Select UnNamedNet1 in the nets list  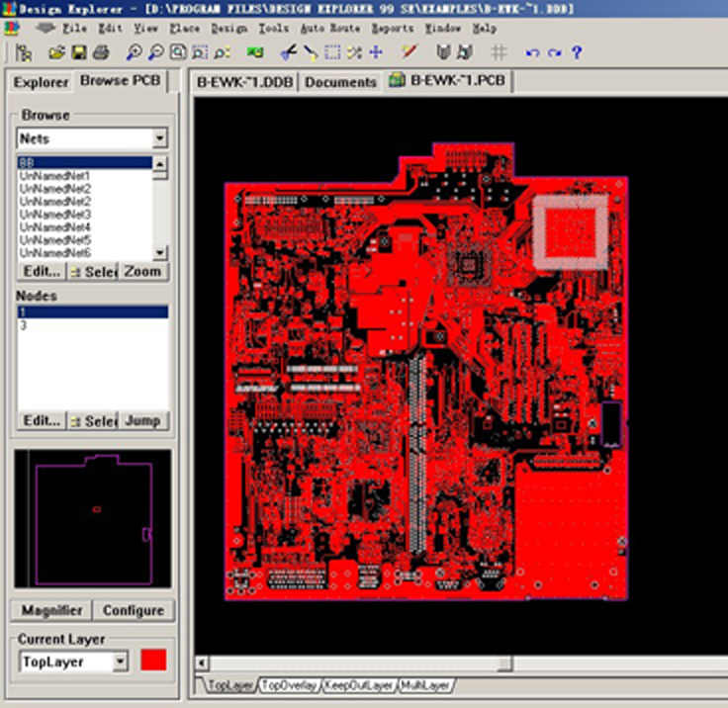tap(85, 176)
